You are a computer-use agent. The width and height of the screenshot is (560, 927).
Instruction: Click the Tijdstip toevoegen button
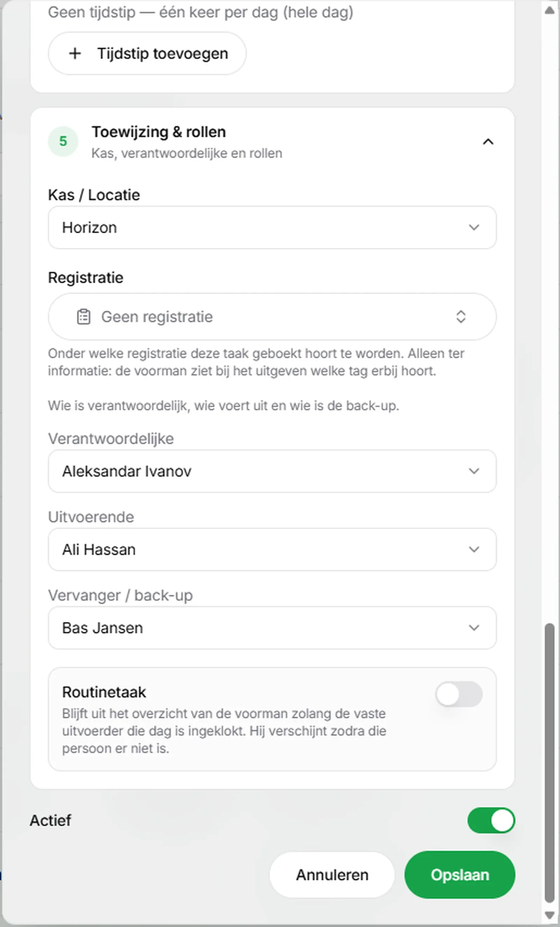147,54
